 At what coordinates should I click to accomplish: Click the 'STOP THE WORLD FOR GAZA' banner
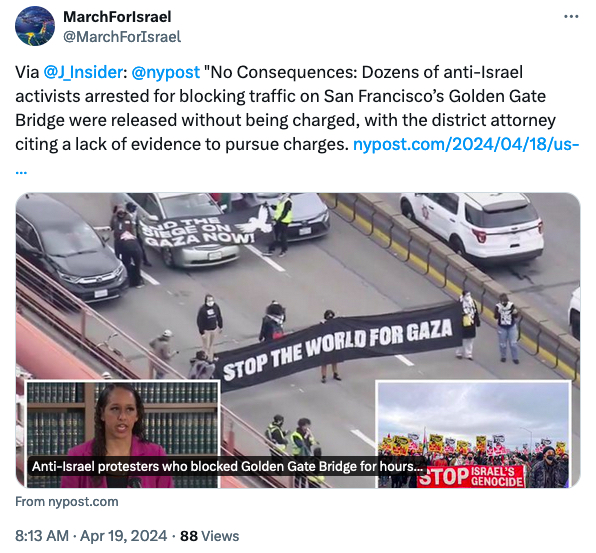point(339,347)
